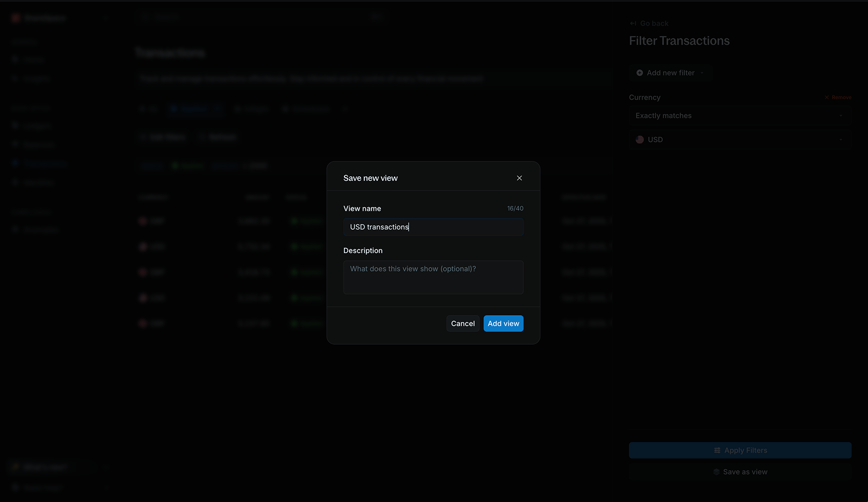Confirm with the Add view button

coord(503,323)
